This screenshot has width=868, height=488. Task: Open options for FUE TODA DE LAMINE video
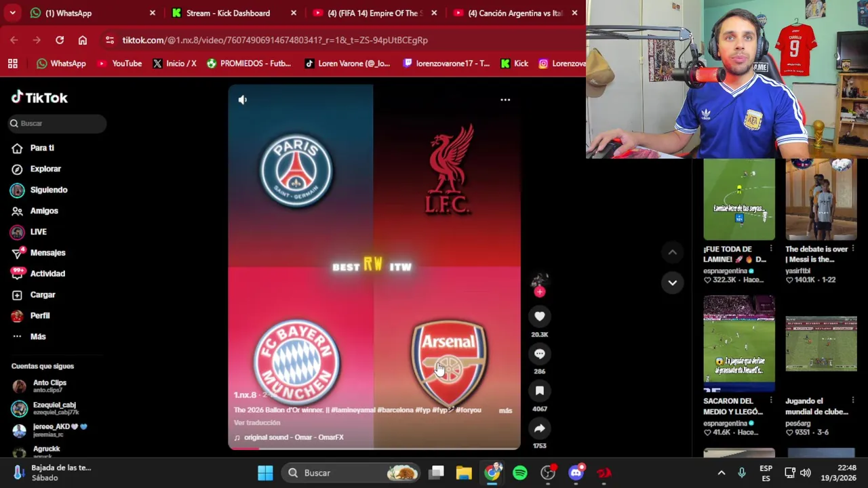[771, 249]
